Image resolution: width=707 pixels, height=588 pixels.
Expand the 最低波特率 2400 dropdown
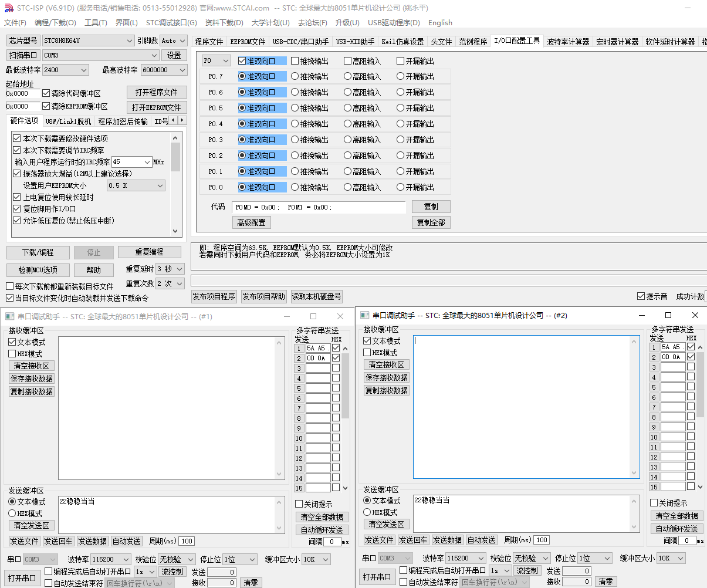(x=83, y=70)
